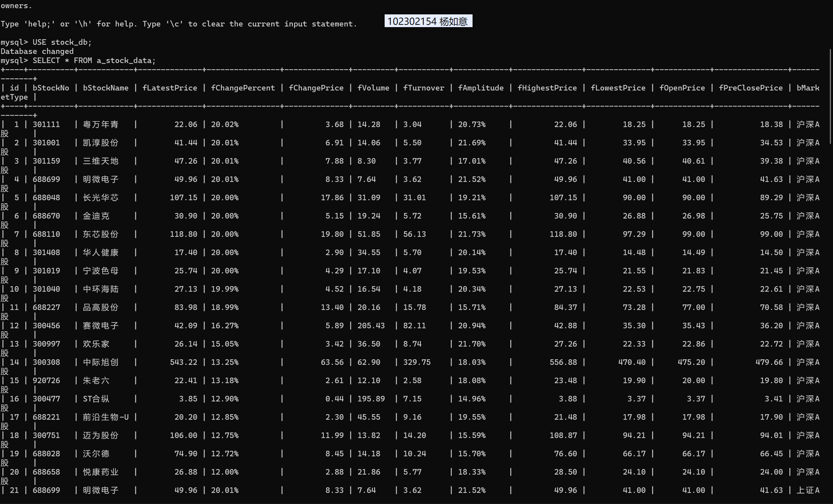The image size is (833, 504).
Task: Click stock name 长光华芯
Action: pyautogui.click(x=101, y=198)
